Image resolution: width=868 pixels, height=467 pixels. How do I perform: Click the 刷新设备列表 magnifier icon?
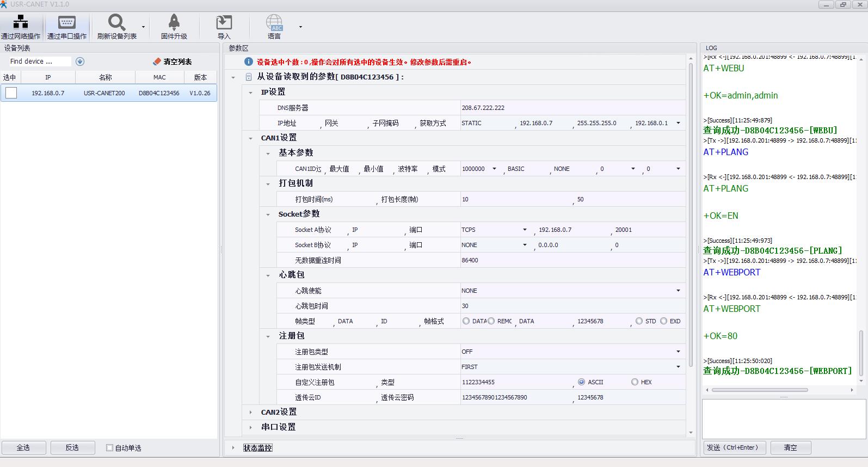[116, 22]
